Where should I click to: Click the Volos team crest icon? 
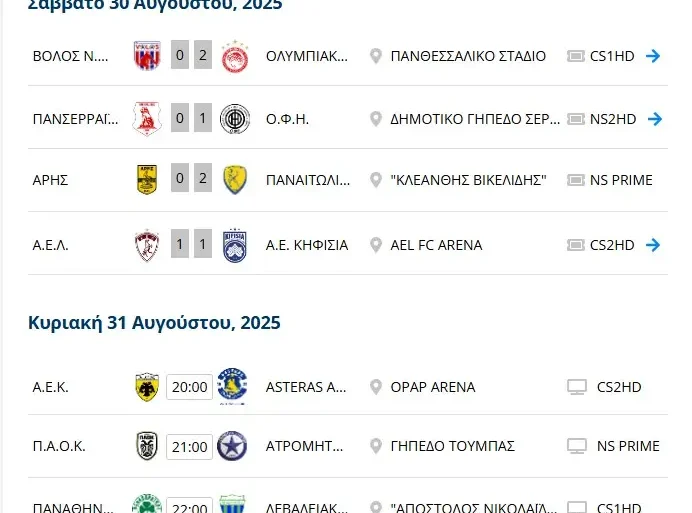[147, 56]
